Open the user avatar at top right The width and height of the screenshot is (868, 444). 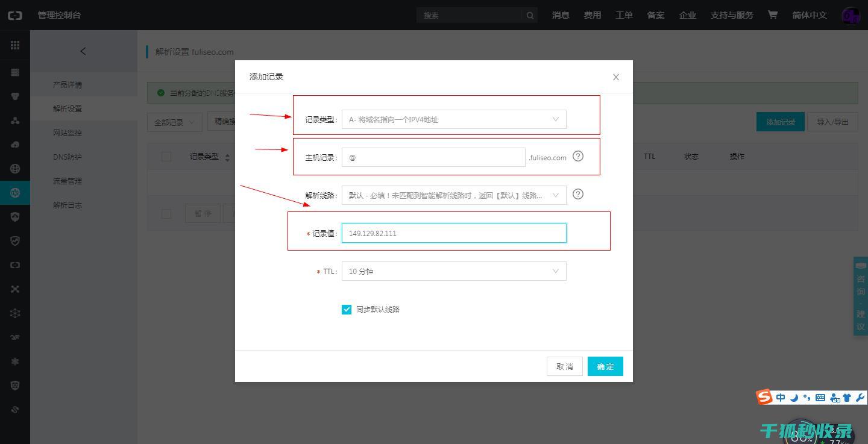pos(851,15)
